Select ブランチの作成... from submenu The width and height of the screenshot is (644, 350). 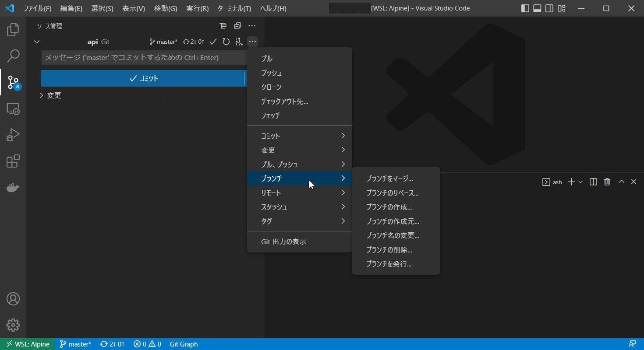(389, 207)
